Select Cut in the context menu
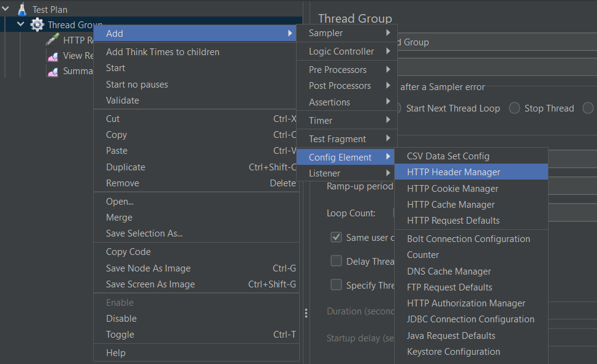The image size is (597, 364). [195, 119]
